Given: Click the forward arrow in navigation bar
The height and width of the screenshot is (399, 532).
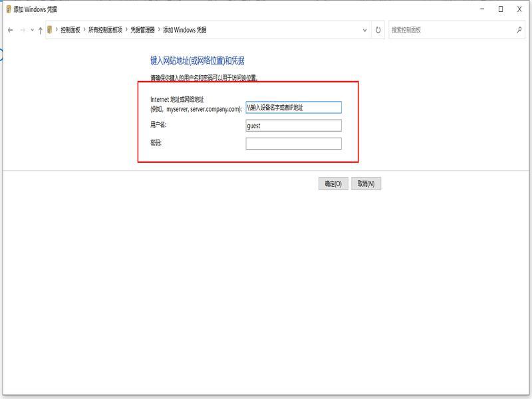Looking at the screenshot, I should point(23,30).
